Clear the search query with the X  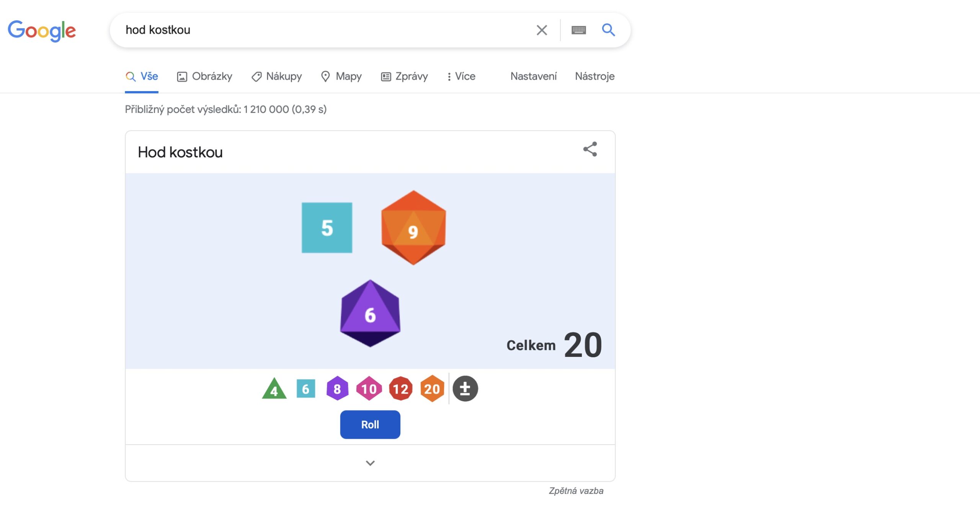pyautogui.click(x=542, y=29)
